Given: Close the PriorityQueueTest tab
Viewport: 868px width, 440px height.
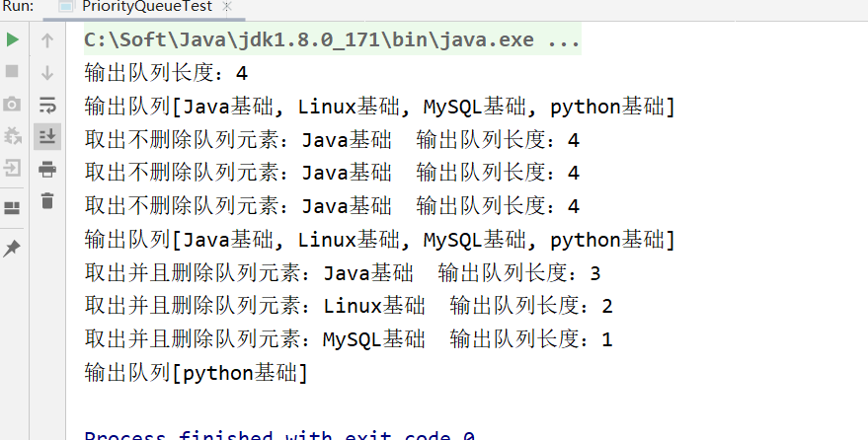Looking at the screenshot, I should 226,7.
